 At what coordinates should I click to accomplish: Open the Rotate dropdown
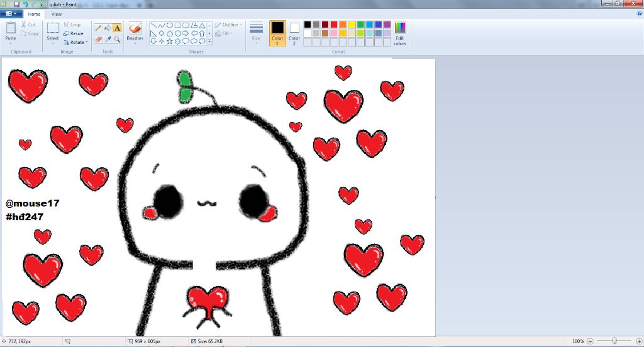pyautogui.click(x=76, y=42)
